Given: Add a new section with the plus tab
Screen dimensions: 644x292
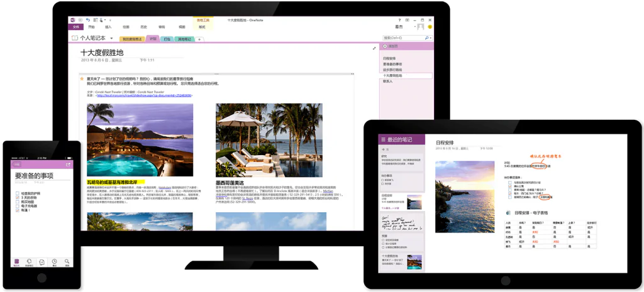Looking at the screenshot, I should 199,40.
